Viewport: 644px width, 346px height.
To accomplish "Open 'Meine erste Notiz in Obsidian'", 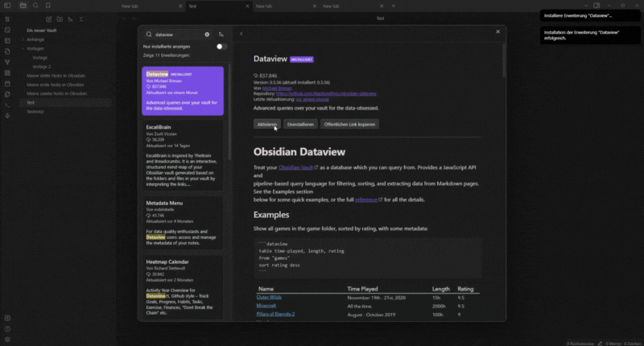I will coord(55,84).
